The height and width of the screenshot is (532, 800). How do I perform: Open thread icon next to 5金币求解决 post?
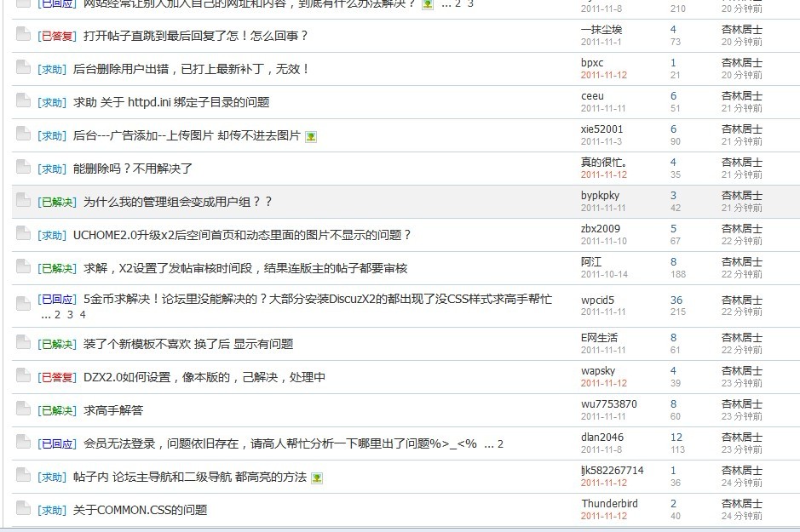coord(24,303)
